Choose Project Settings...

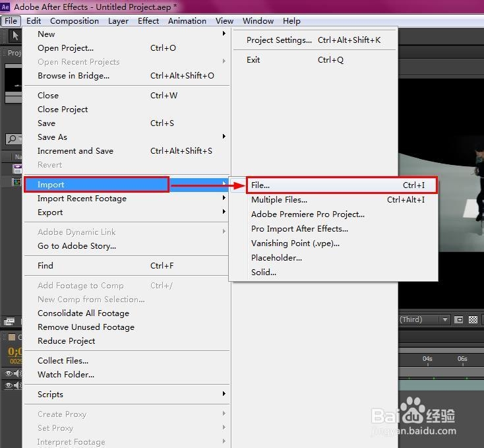(x=315, y=40)
